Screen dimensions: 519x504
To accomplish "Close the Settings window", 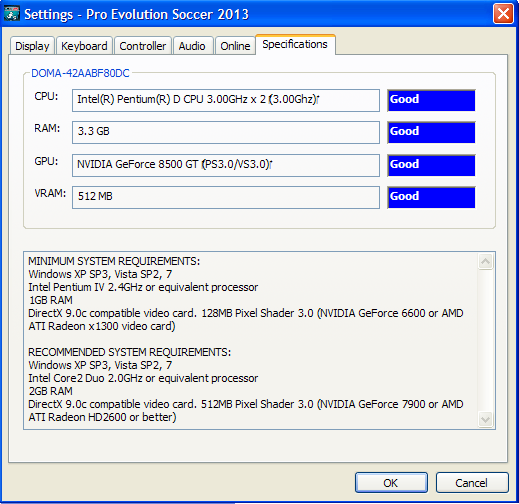I will 503,14.
